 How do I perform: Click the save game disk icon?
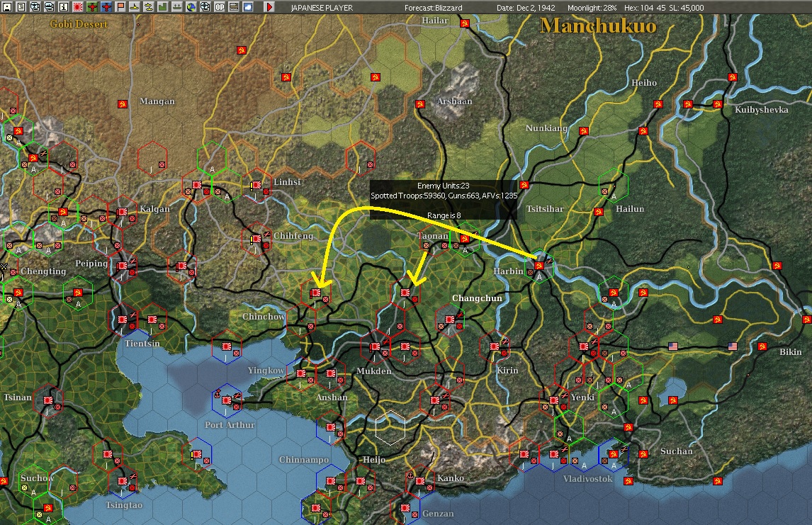click(x=7, y=7)
